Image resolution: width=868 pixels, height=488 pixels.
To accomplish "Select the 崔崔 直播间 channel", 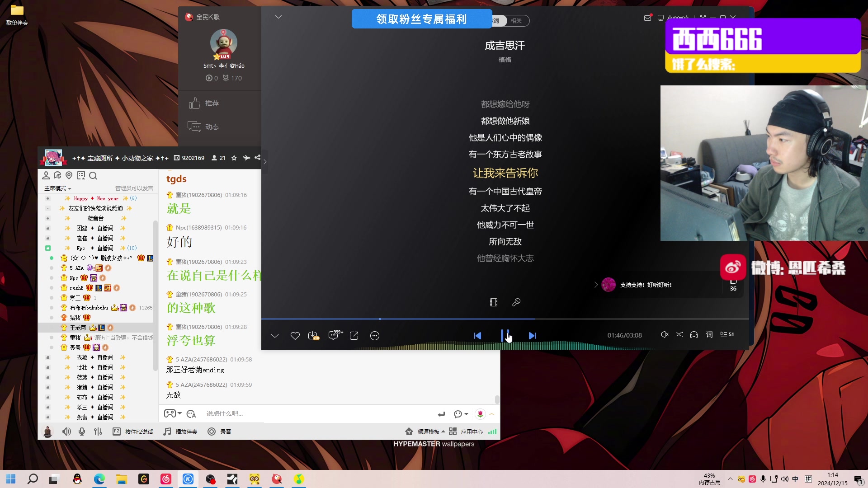I will point(95,238).
